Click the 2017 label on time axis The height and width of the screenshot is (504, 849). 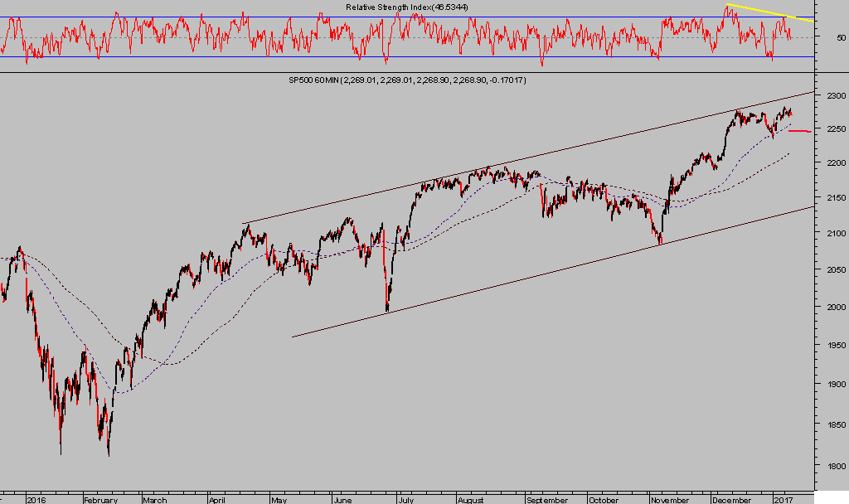(784, 500)
